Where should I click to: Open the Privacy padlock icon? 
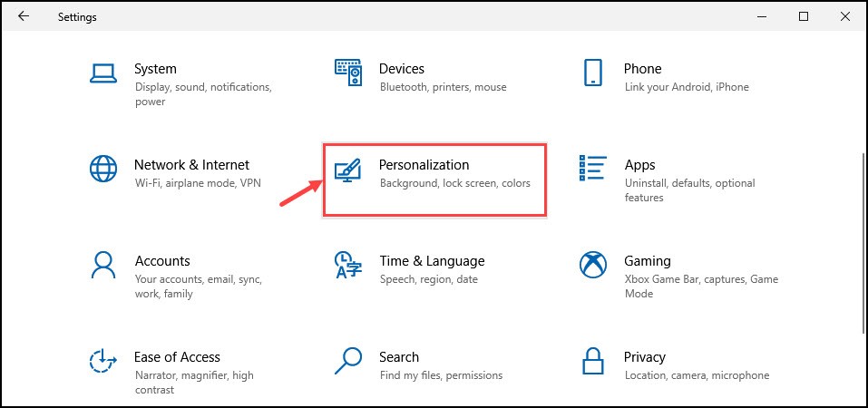593,361
